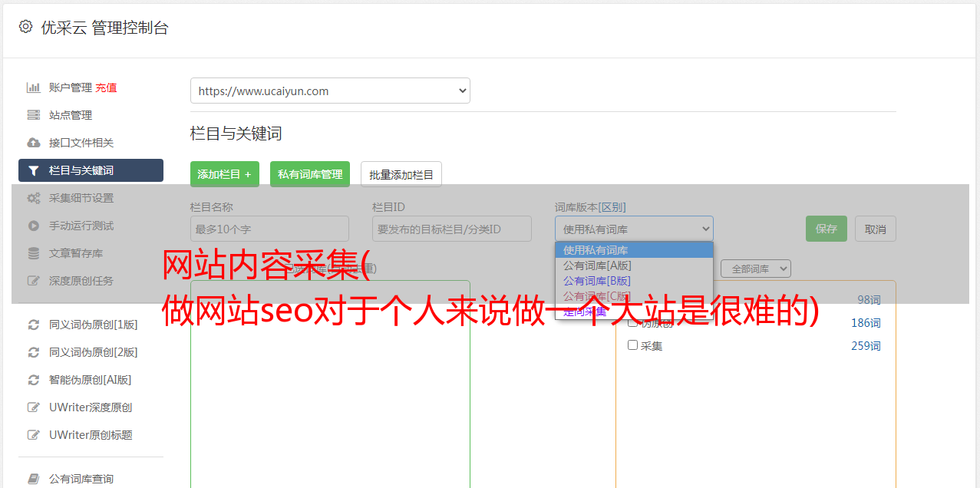Screen dimensions: 980x488
Task: Open UWriter原创标题 in the sidebar
Action: pyautogui.click(x=91, y=435)
